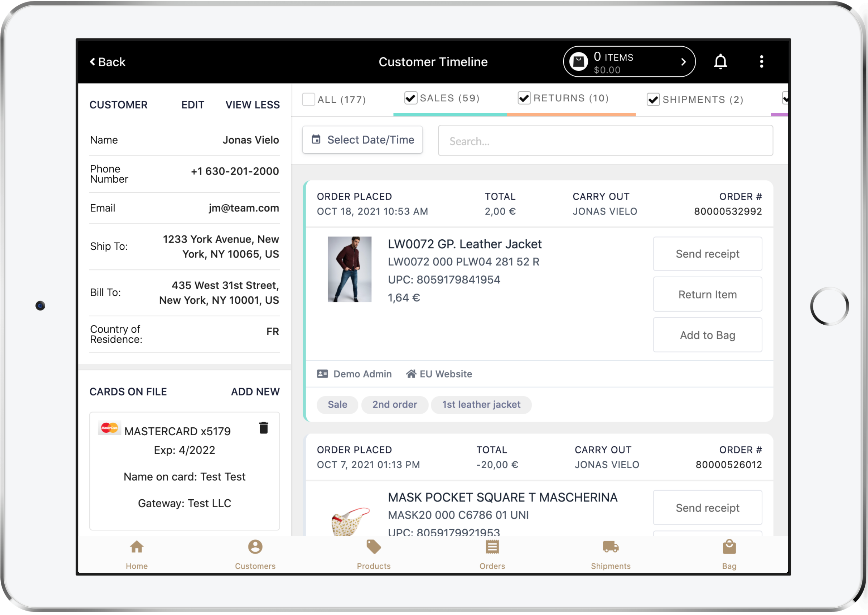This screenshot has width=868, height=615.
Task: Open the notifications bell
Action: (x=721, y=61)
